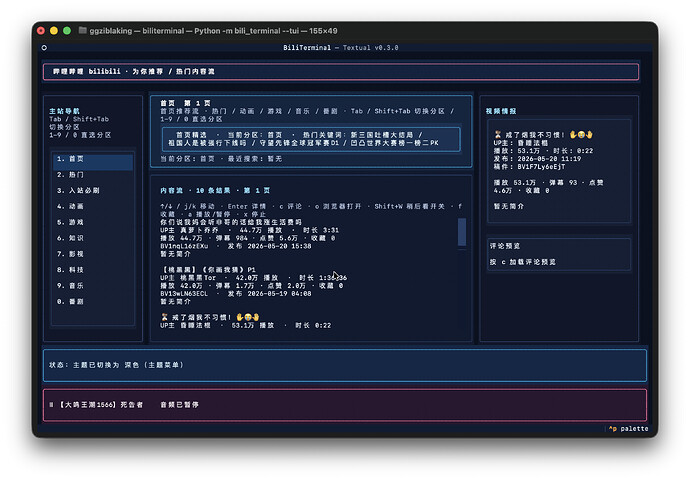Click the folder icon in the title bar

(82, 30)
